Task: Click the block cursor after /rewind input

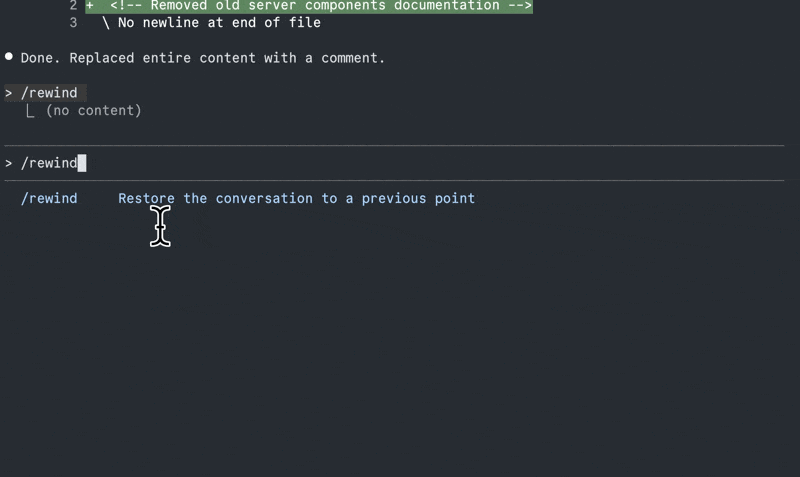Action: coord(82,163)
